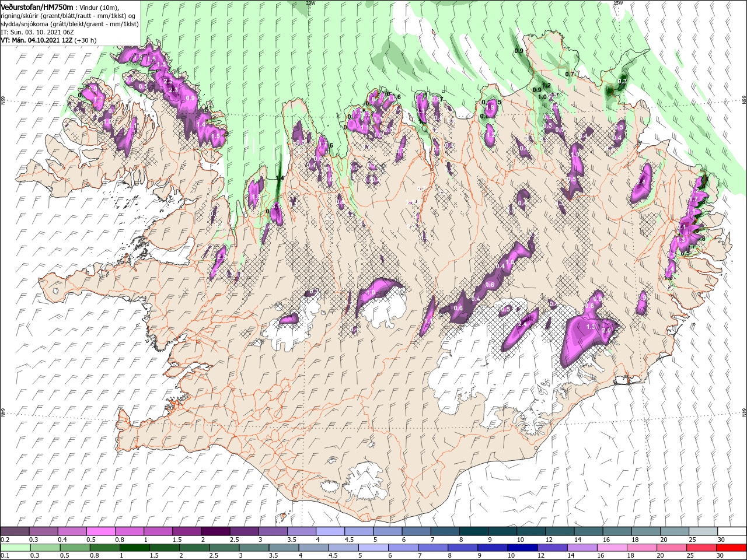Click the black 1.2 value label on the green band
The height and width of the screenshot is (560, 747).
click(x=547, y=85)
